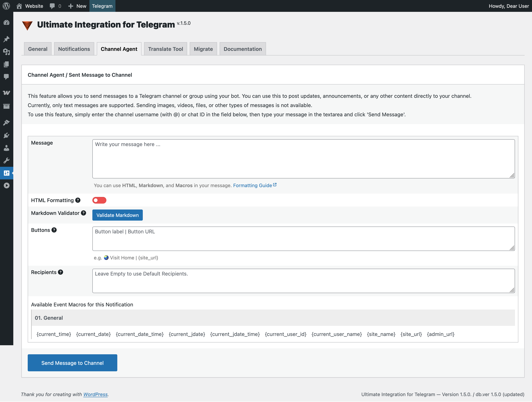Click the {current_user_name} macro
The height and width of the screenshot is (402, 532).
(336, 334)
